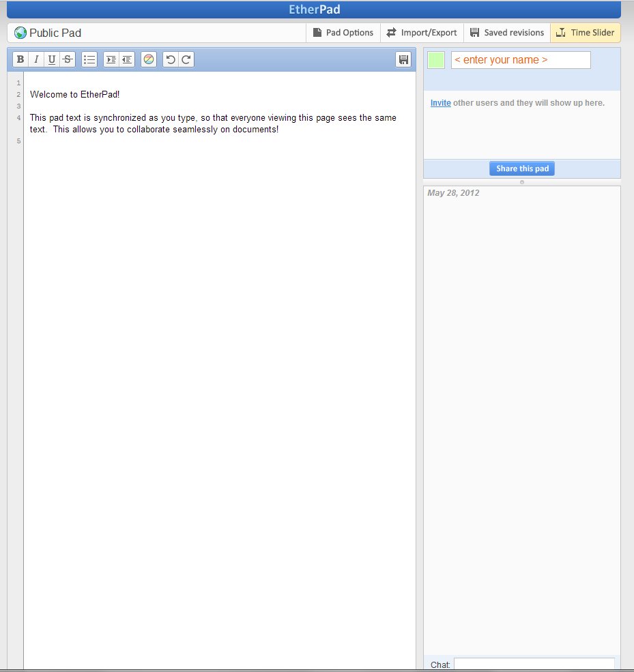Toggle bold formatting in the toolbar
Image resolution: width=634 pixels, height=672 pixels.
pyautogui.click(x=20, y=59)
